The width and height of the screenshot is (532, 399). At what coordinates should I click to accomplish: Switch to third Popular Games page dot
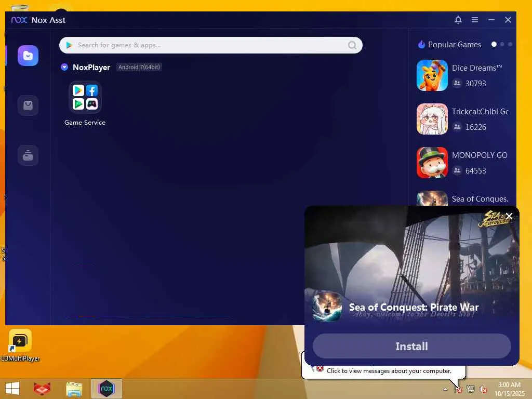510,45
